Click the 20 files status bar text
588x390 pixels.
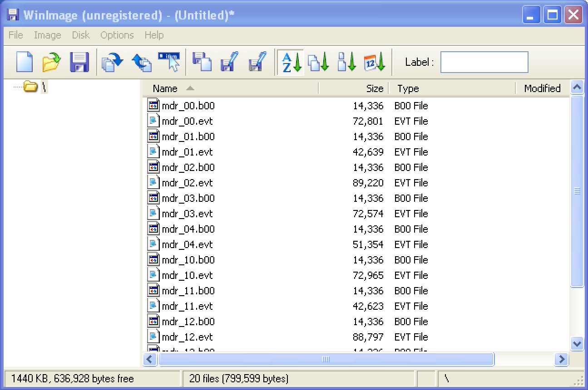tap(239, 379)
